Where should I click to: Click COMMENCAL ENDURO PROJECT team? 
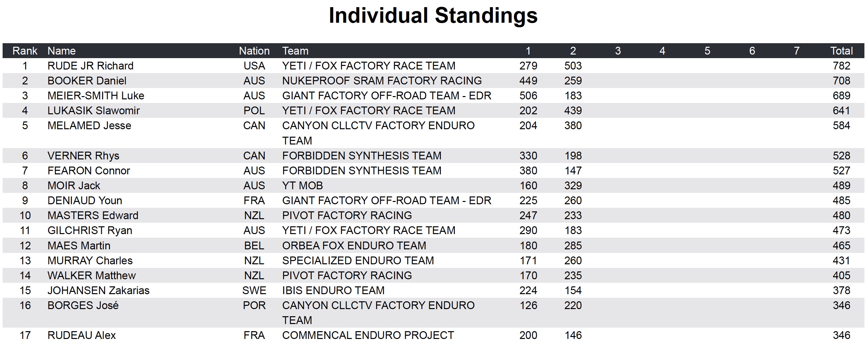click(x=368, y=335)
